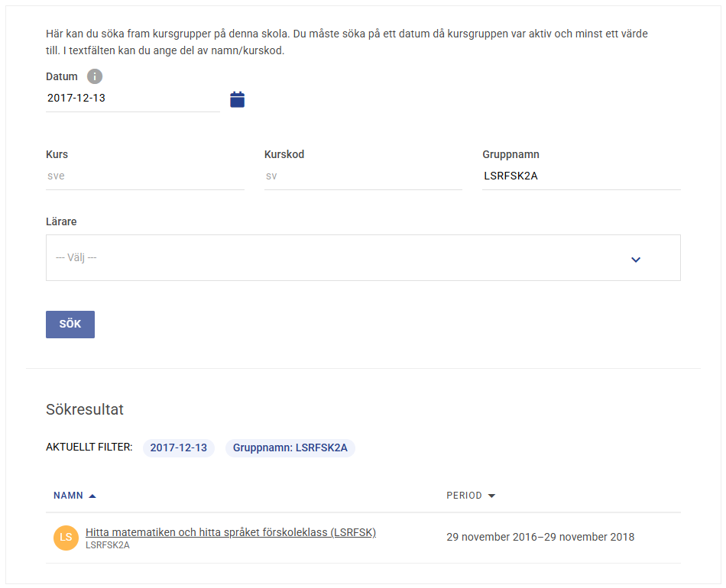Click into the Kurskod text field
The image size is (726, 588).
(363, 176)
